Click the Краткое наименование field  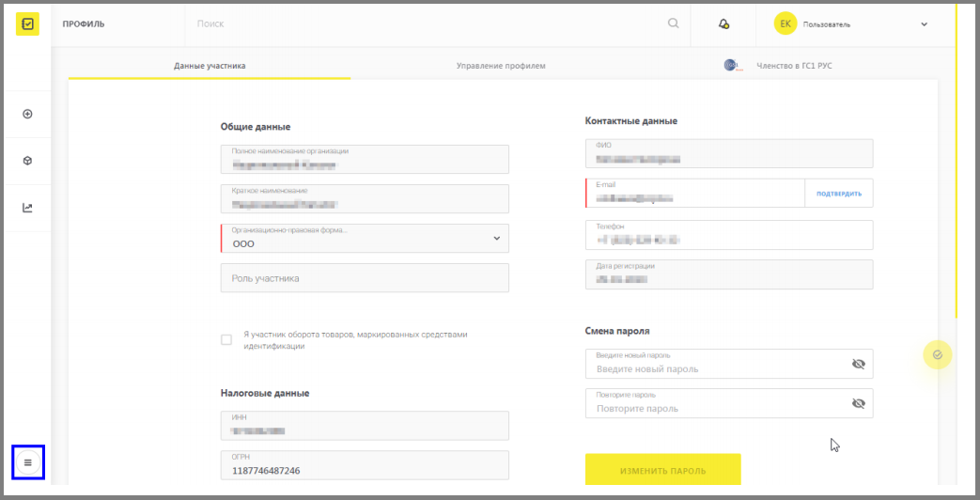[365, 198]
